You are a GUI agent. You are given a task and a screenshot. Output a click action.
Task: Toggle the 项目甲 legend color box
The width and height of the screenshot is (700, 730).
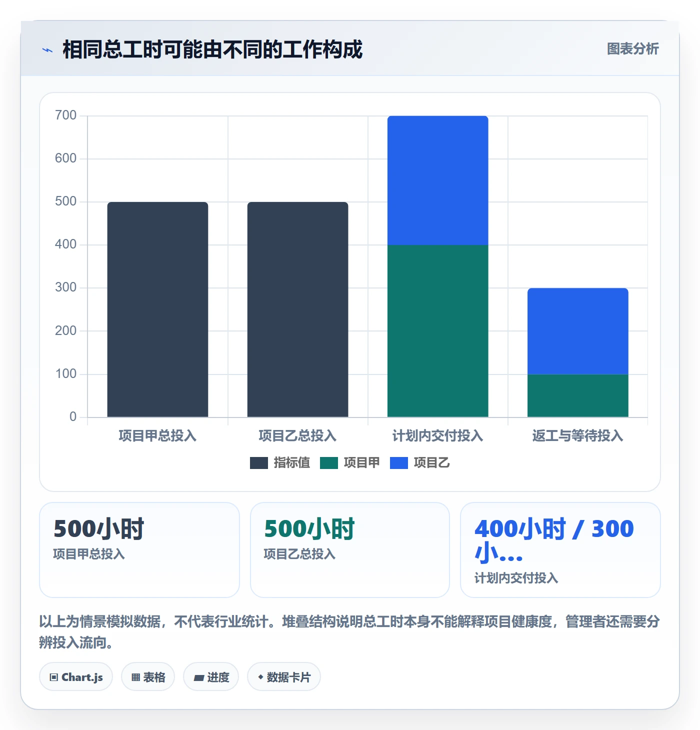tap(329, 463)
